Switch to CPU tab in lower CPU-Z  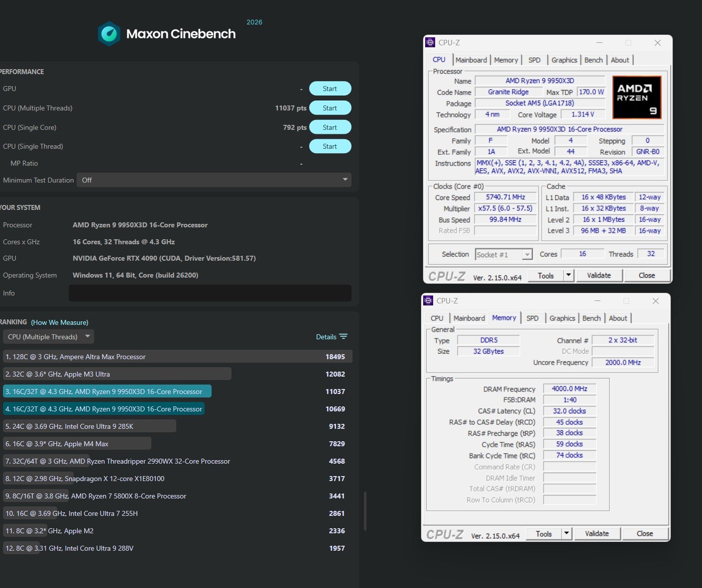[437, 318]
